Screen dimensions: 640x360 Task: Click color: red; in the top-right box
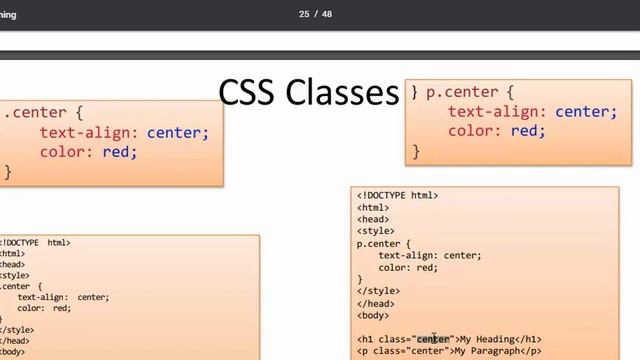[x=496, y=131]
